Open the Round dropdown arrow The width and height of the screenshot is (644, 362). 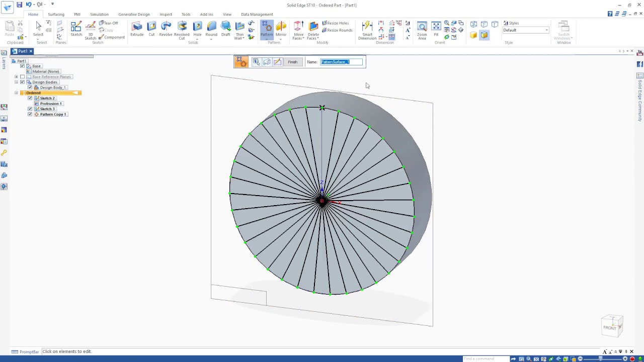(x=211, y=38)
